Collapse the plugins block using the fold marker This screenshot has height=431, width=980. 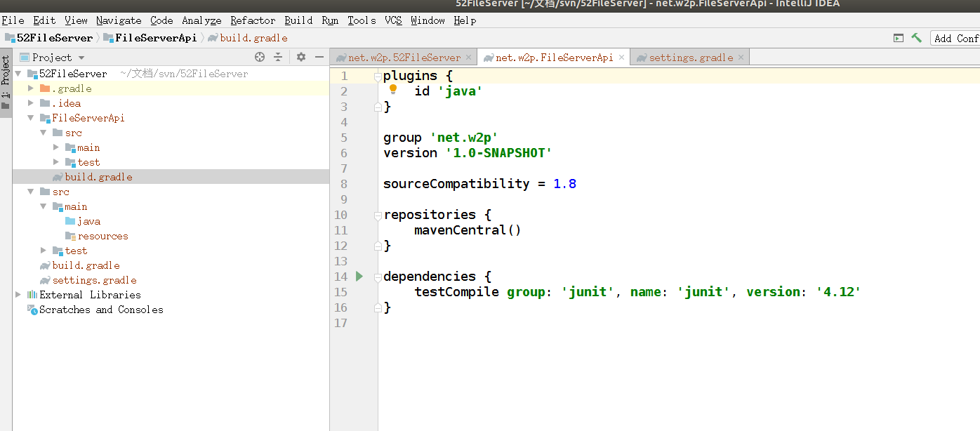click(377, 75)
